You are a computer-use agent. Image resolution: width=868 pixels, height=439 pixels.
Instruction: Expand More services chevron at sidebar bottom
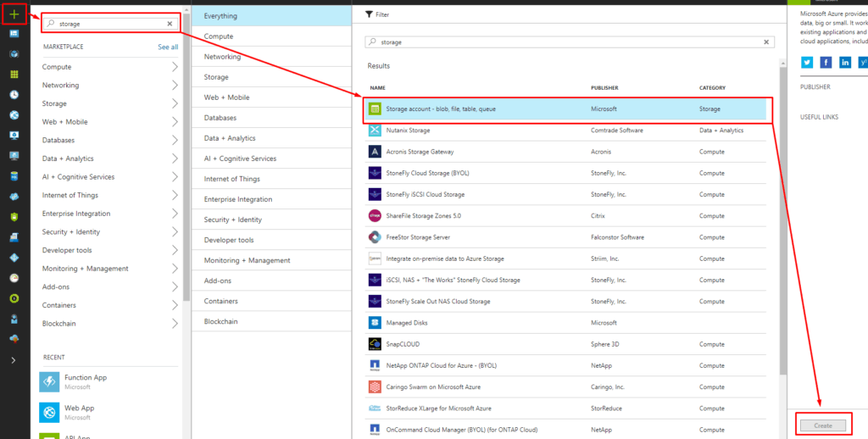[x=14, y=360]
